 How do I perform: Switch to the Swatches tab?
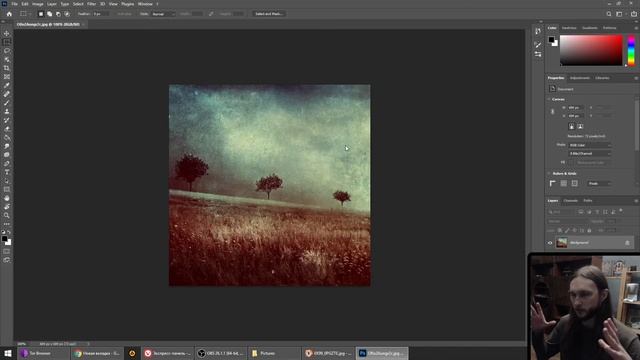(569, 28)
